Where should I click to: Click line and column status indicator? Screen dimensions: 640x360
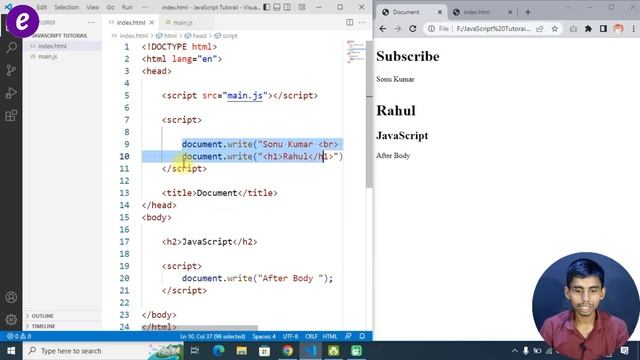212,336
